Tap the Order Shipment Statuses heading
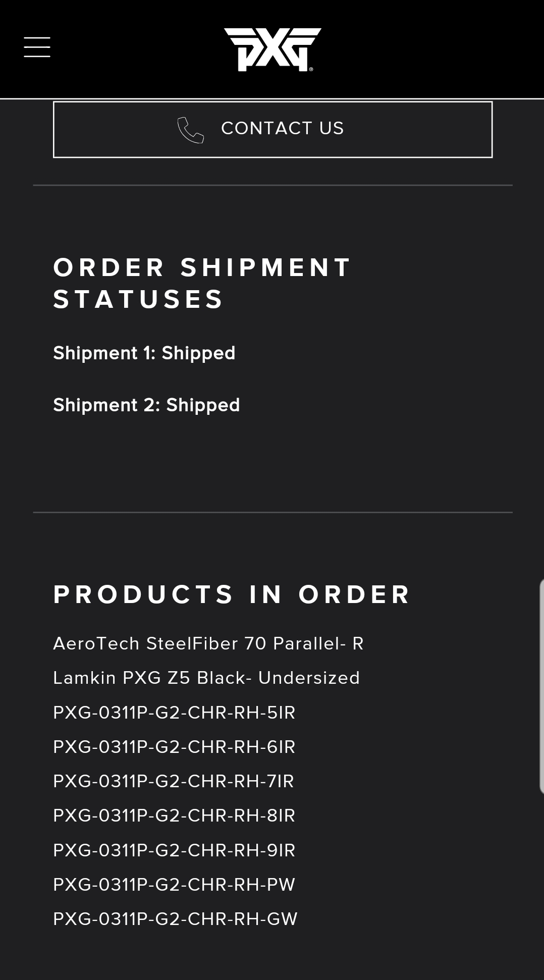 tap(201, 283)
